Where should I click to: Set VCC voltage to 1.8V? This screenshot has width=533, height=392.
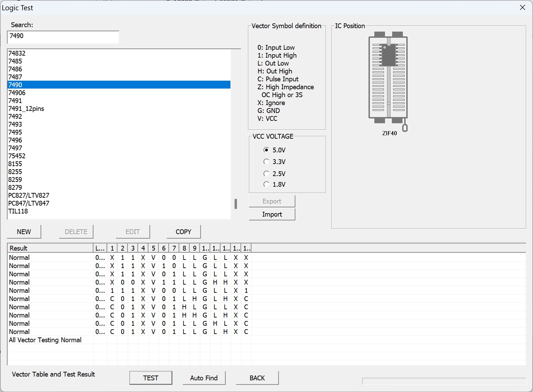click(x=266, y=184)
